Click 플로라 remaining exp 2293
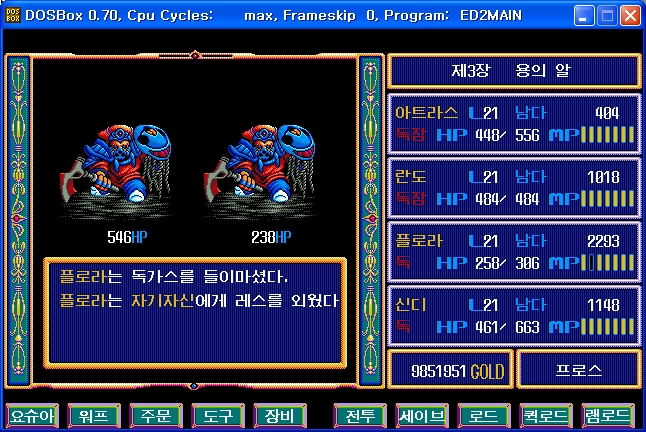This screenshot has width=646, height=432. (603, 241)
